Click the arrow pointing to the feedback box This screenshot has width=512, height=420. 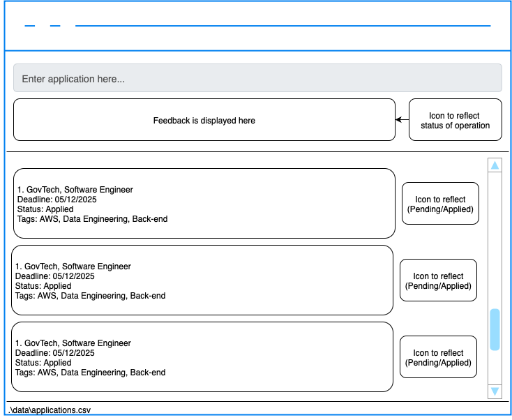click(402, 120)
